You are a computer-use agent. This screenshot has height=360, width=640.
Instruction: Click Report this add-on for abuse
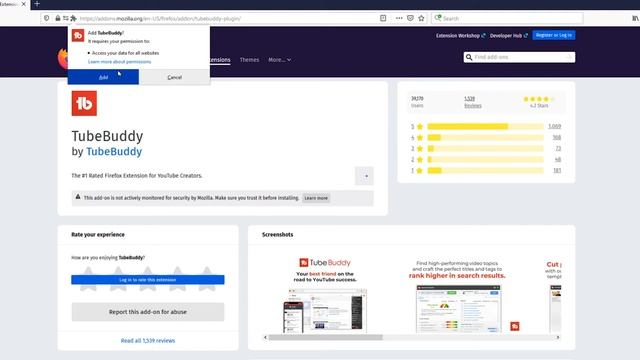click(148, 312)
